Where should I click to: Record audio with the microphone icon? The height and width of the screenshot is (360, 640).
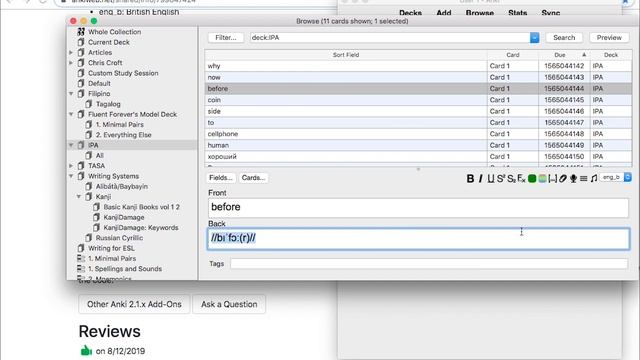(x=573, y=178)
